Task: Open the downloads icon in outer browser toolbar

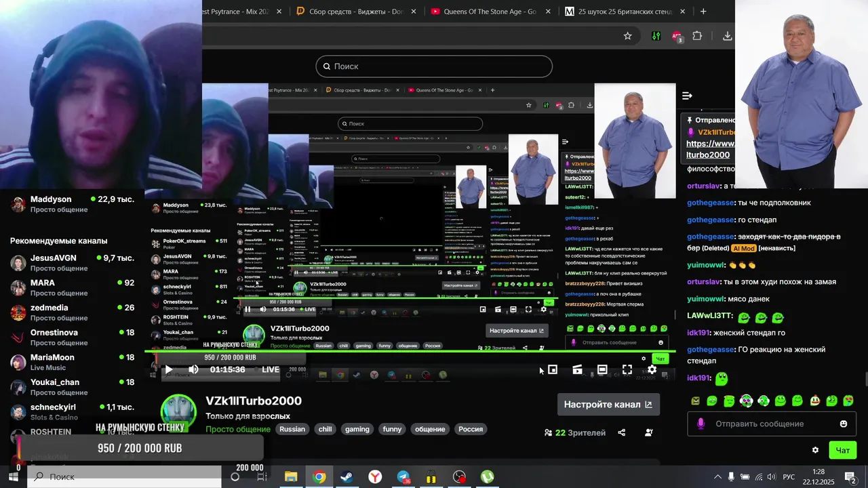Action: [727, 36]
